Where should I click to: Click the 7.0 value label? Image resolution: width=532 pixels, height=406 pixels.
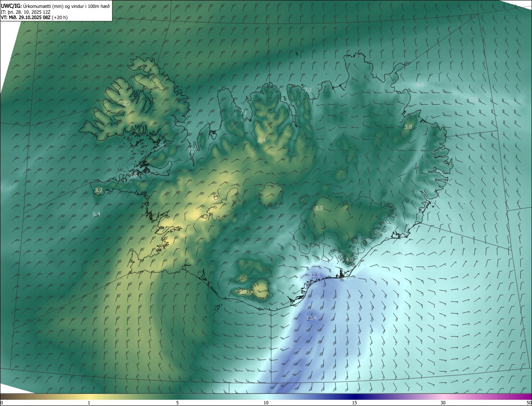pos(133,176)
